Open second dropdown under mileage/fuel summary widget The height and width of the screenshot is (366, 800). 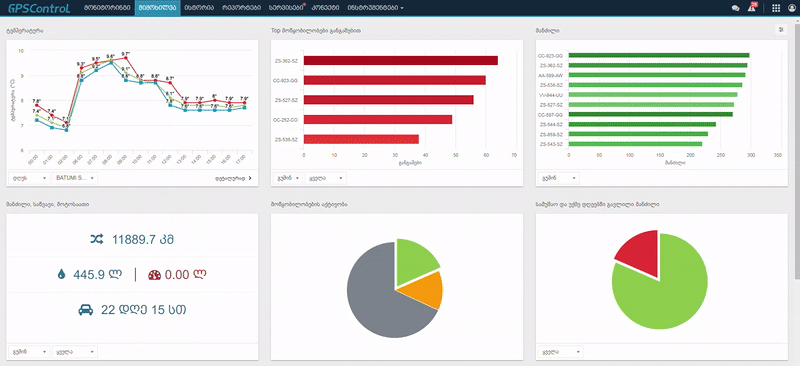74,352
